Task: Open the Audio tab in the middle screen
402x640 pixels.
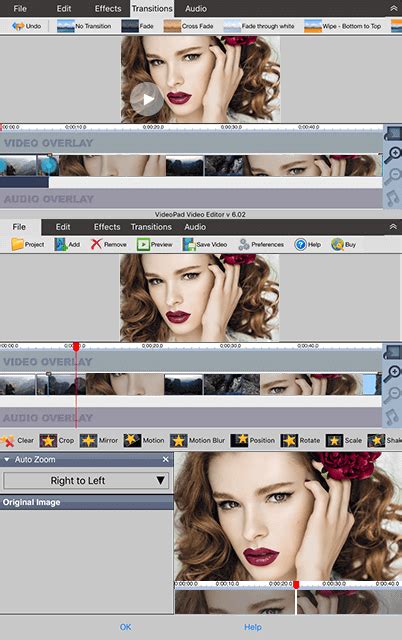Action: pos(195,227)
